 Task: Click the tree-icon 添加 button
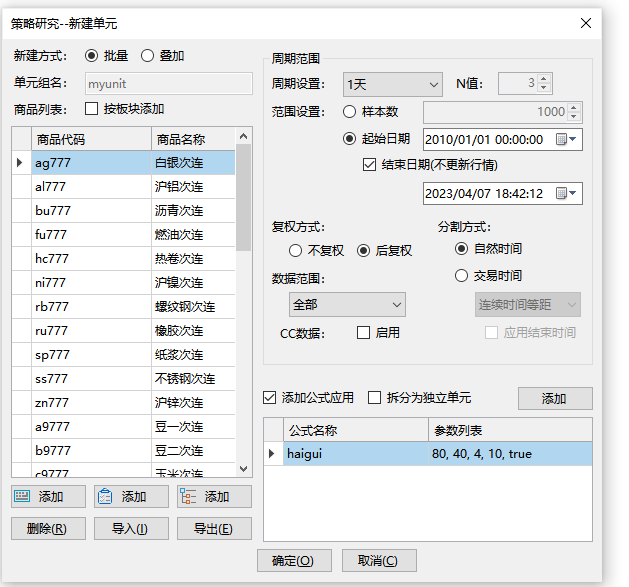[214, 497]
